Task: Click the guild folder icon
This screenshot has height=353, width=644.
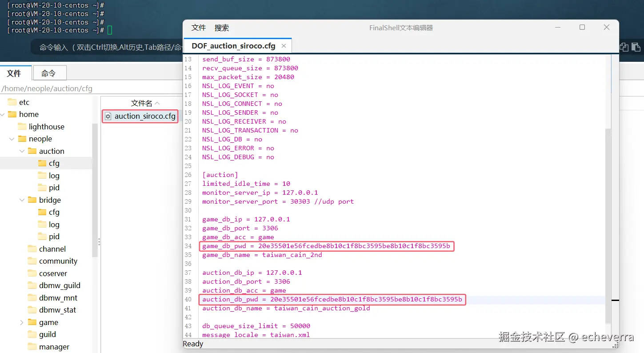Action: (x=32, y=334)
